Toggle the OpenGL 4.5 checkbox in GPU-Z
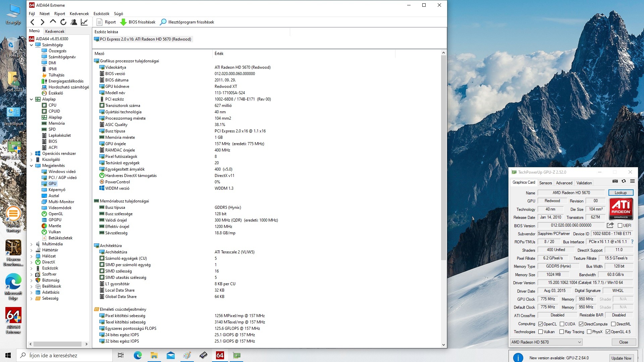The width and height of the screenshot is (644, 362). click(x=608, y=332)
